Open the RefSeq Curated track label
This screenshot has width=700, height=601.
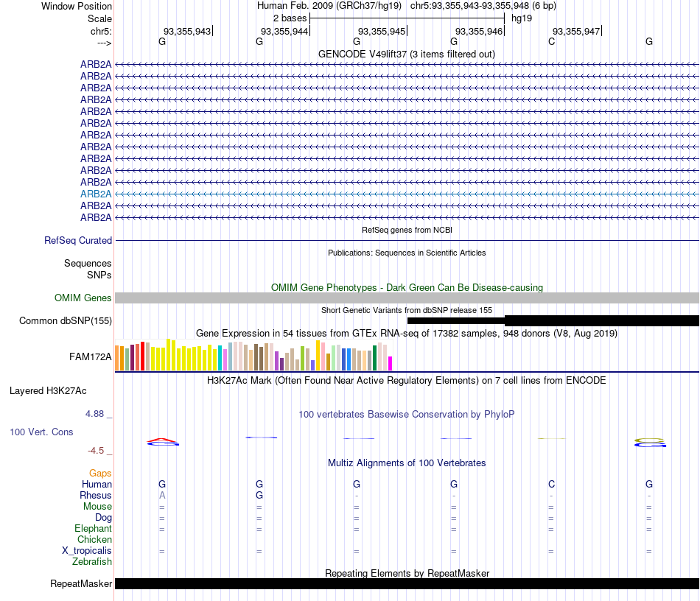pos(77,241)
